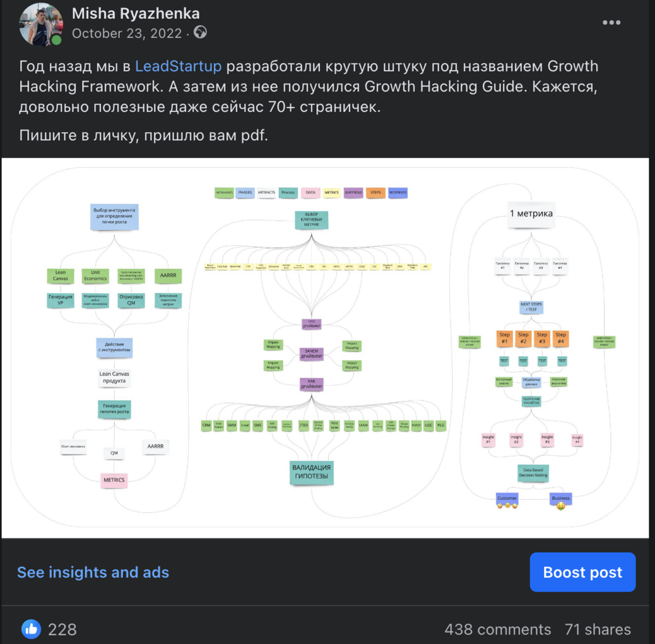Show the 228 reactions list
This screenshot has height=644, width=655.
[x=62, y=629]
